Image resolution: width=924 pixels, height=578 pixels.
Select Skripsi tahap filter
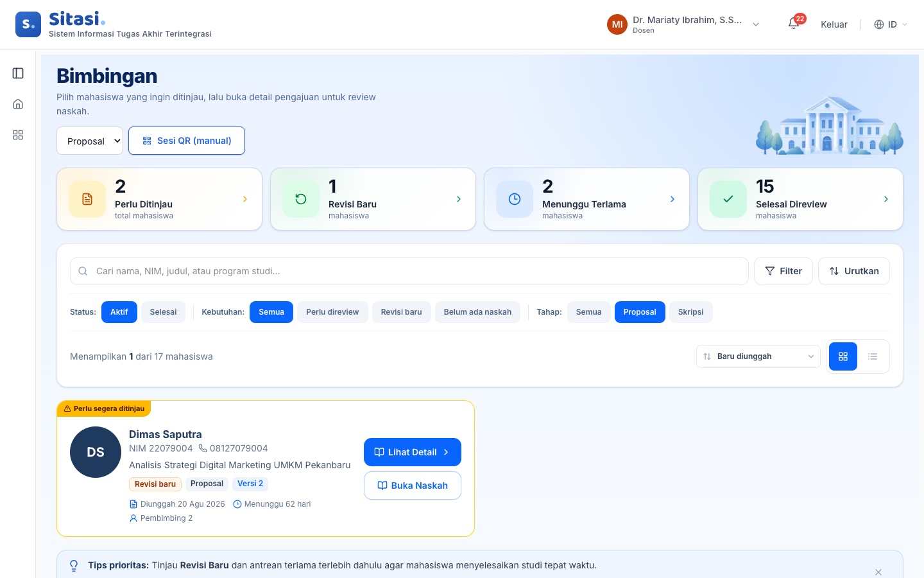[x=690, y=312]
